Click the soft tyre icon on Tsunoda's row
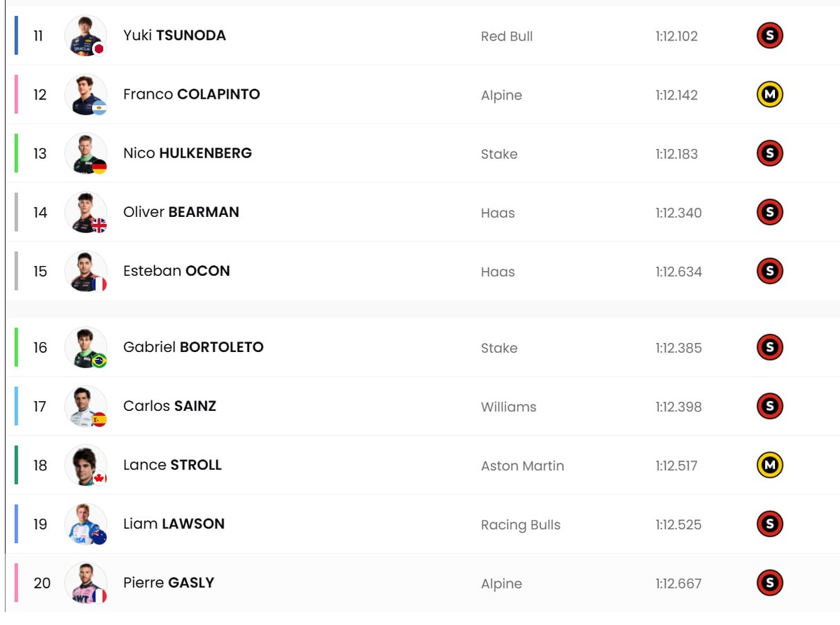Image resolution: width=840 pixels, height=625 pixels. (x=770, y=36)
